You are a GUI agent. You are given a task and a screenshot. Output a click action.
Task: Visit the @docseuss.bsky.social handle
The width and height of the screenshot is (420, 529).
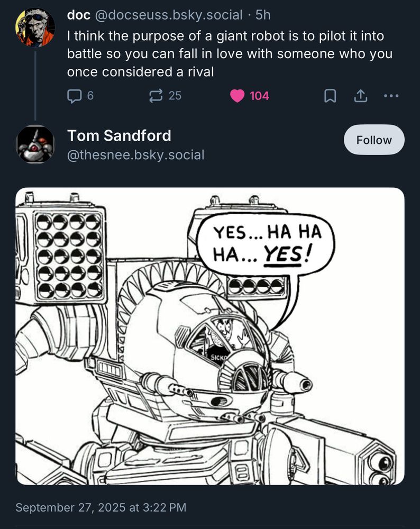(168, 15)
